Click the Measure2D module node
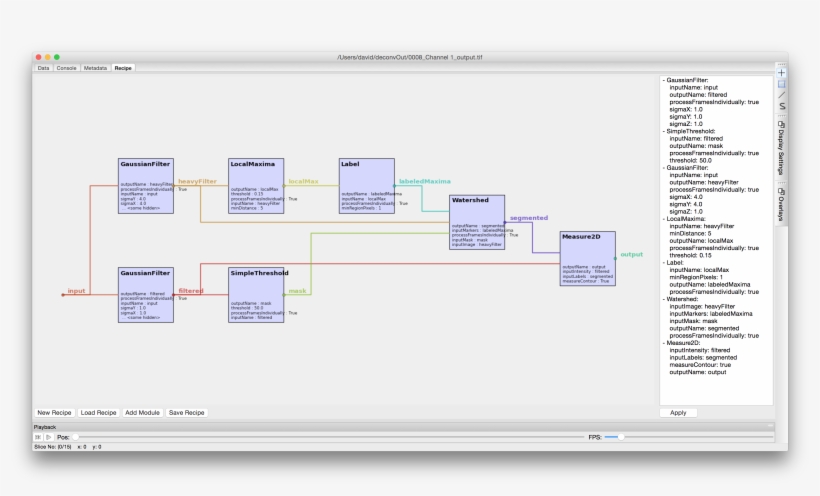 coord(587,258)
